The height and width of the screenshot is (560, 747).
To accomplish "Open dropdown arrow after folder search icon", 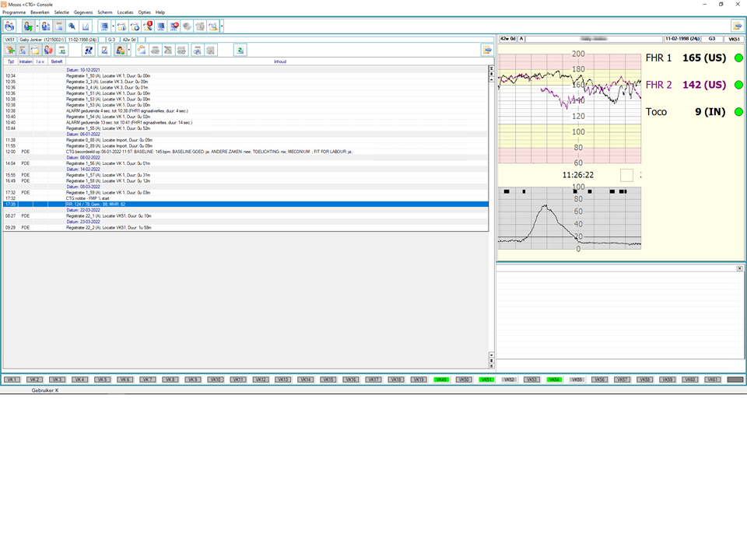I will coord(222,26).
